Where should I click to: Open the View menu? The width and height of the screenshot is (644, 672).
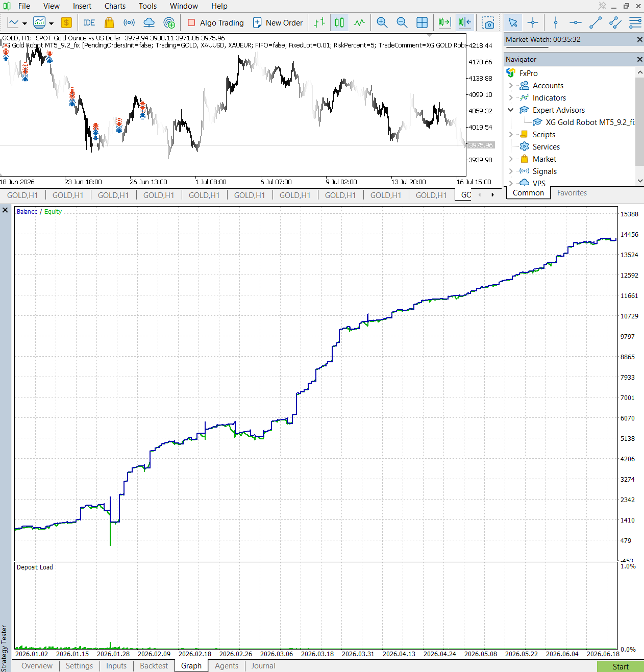tap(52, 6)
